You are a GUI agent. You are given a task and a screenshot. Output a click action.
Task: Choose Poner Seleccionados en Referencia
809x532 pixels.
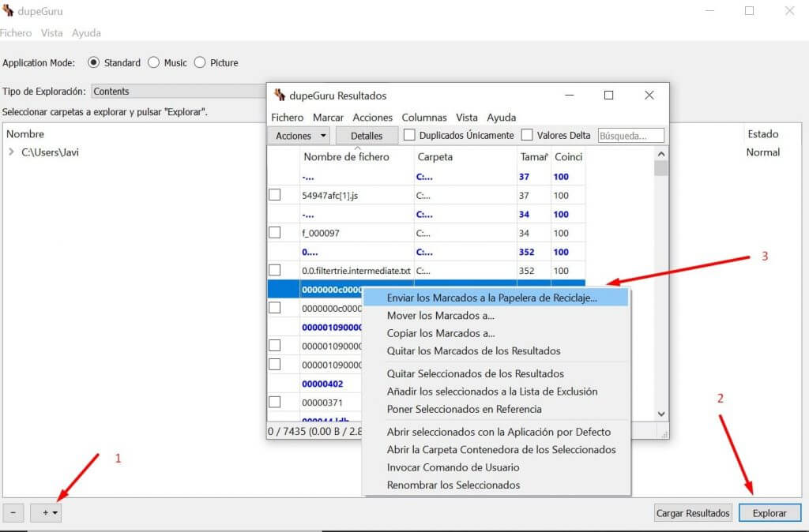pyautogui.click(x=496, y=409)
